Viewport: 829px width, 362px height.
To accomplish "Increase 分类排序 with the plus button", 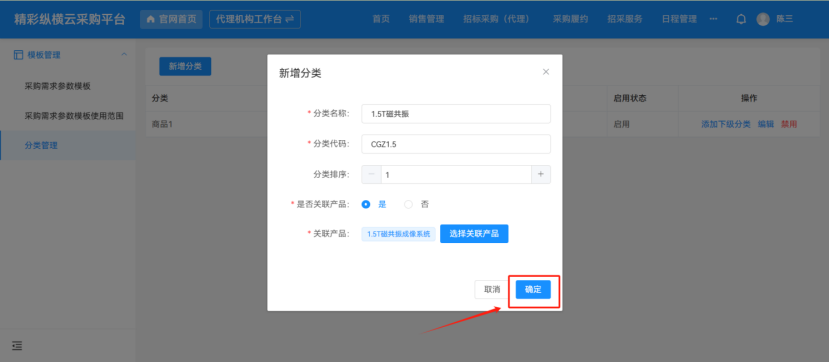I will (541, 174).
